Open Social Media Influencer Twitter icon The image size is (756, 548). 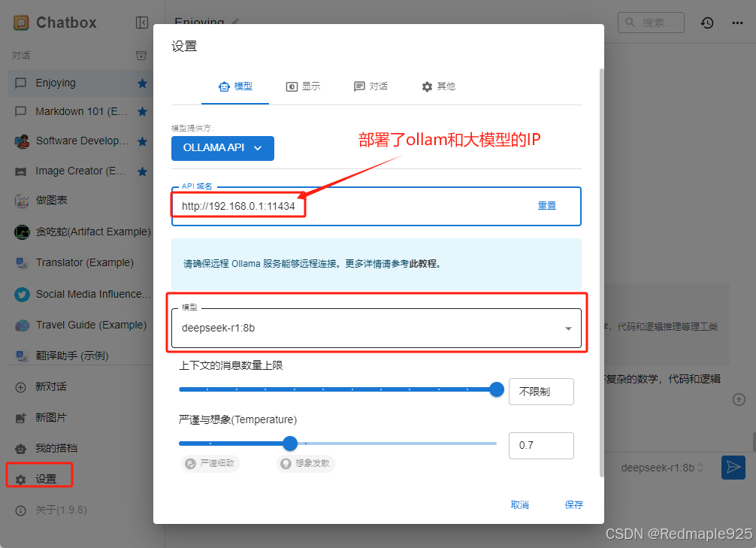click(x=22, y=294)
